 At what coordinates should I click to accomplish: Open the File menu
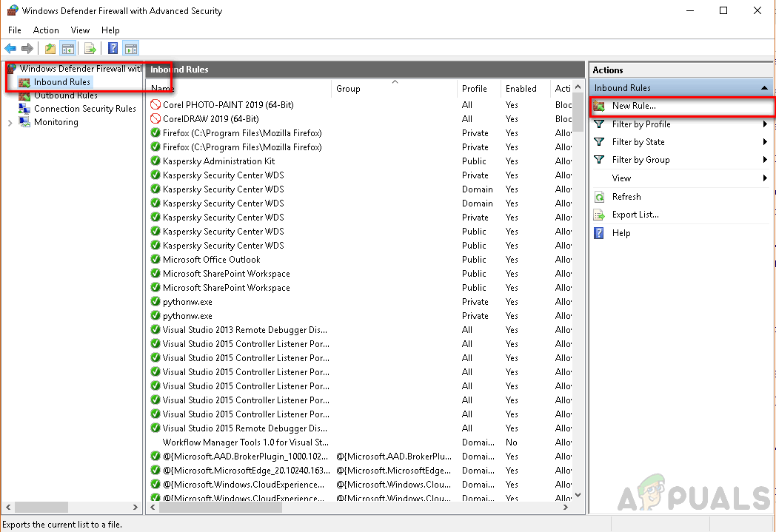click(14, 30)
